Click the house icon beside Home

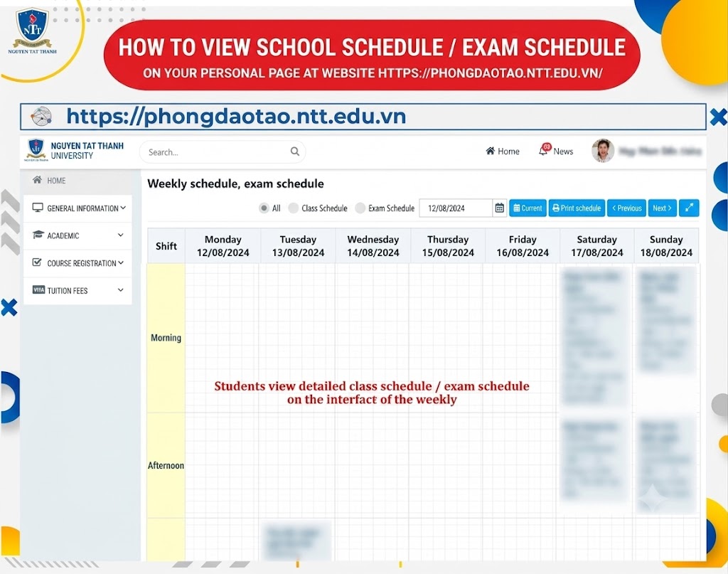coord(490,151)
